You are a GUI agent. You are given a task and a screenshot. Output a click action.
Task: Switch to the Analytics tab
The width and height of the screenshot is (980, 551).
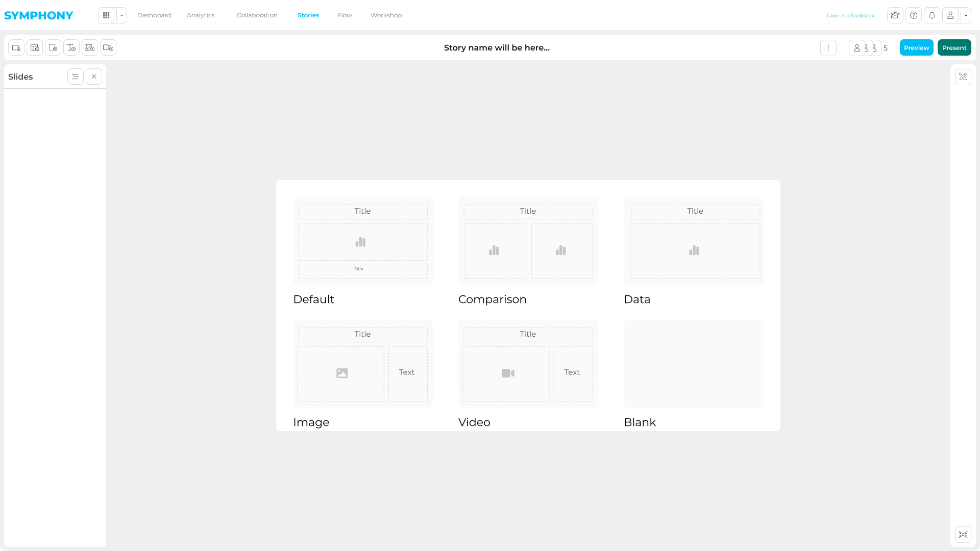(201, 15)
